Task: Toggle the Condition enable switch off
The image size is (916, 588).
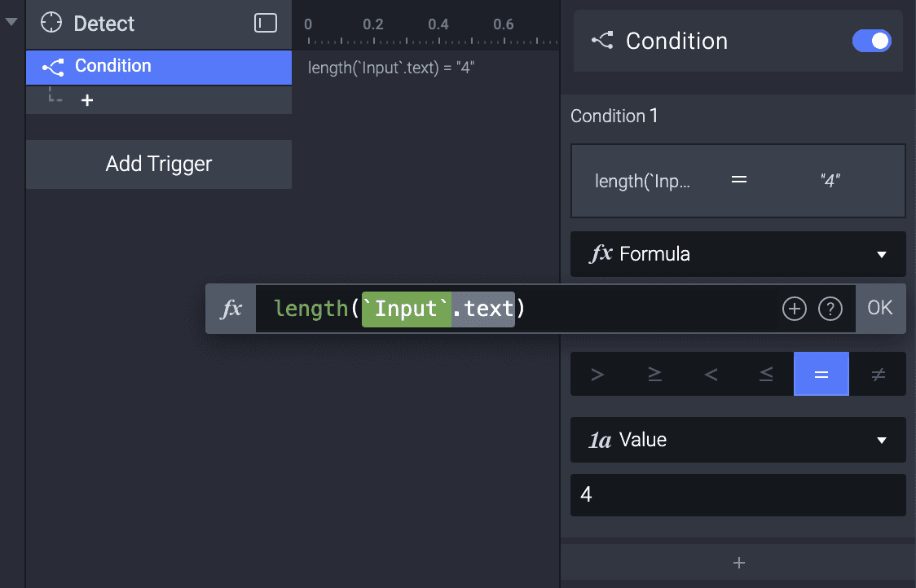Action: tap(872, 41)
